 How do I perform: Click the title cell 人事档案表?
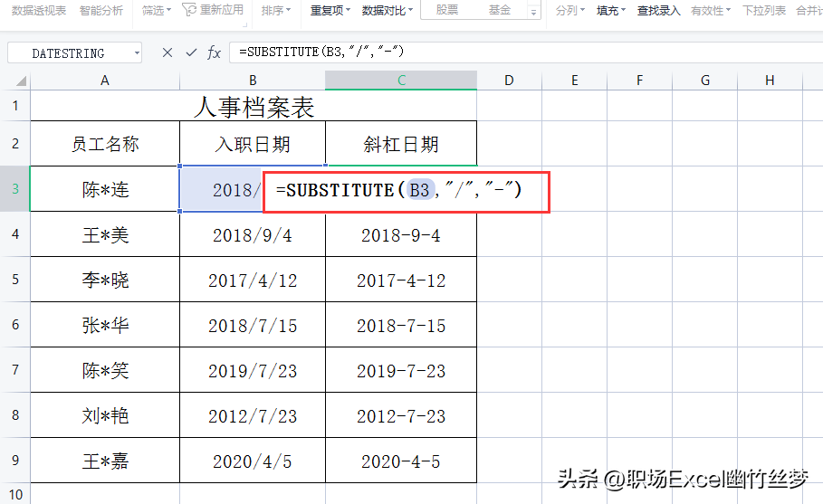pos(254,107)
